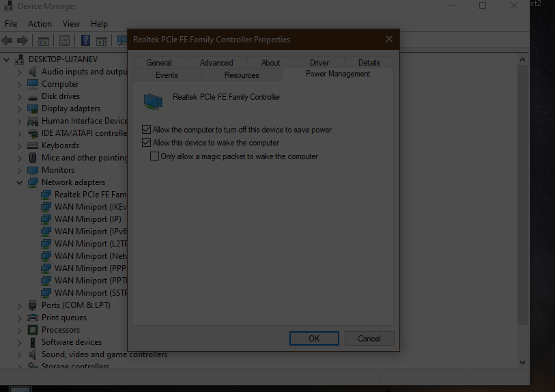The image size is (555, 392).
Task: Click the Network adapters category icon
Action: (33, 182)
